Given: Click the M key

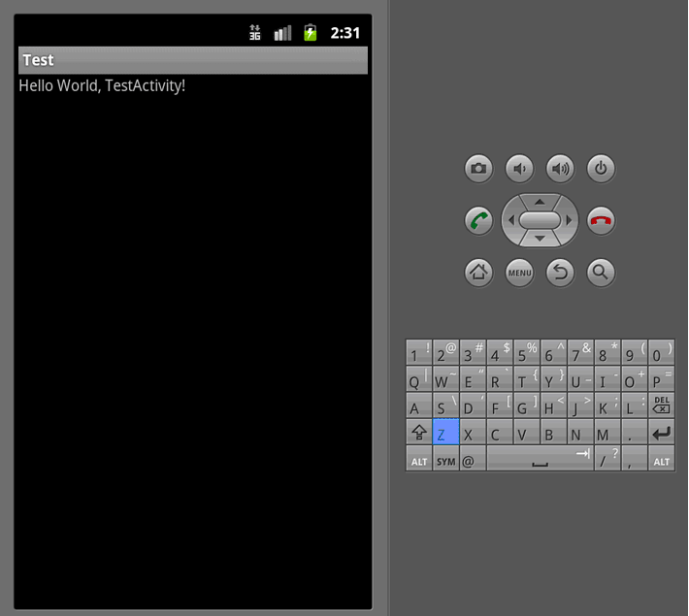Looking at the screenshot, I should [607, 432].
